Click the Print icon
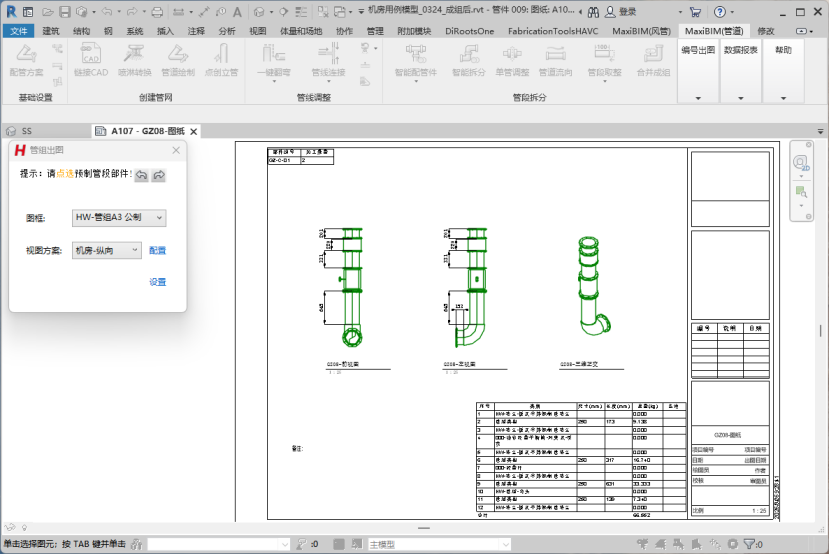The height and width of the screenshot is (555, 829). [x=157, y=12]
